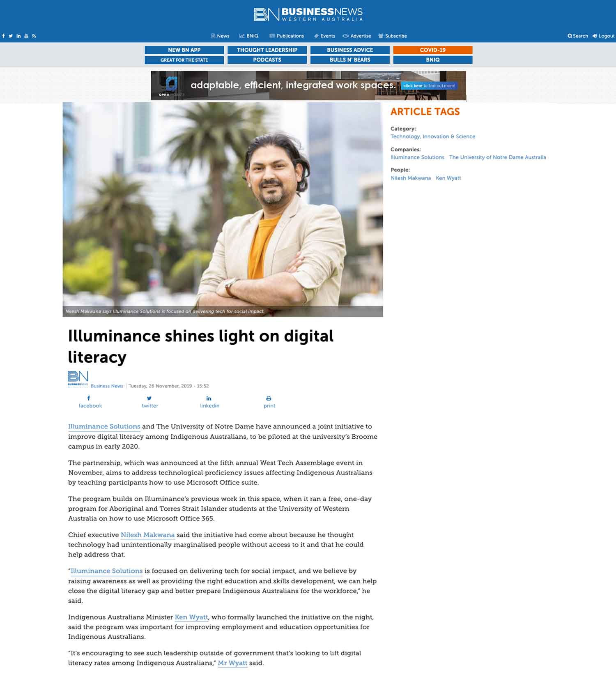Image resolution: width=616 pixels, height=684 pixels.
Task: Click the Opra Projects work spaces banner ad
Action: point(308,85)
